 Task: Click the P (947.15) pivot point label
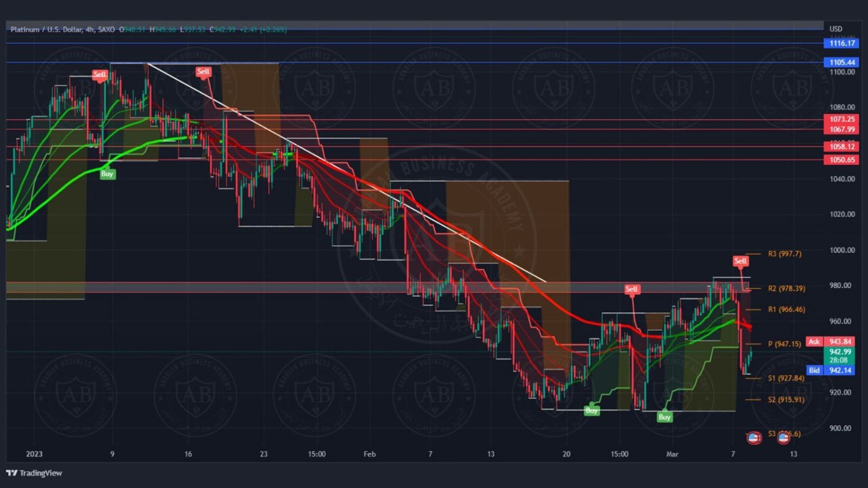(x=784, y=344)
